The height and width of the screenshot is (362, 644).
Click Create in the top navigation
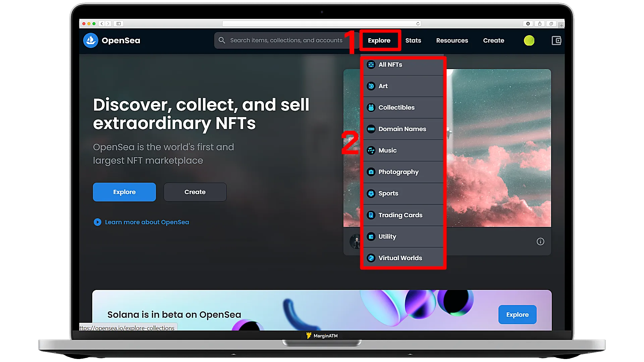point(493,41)
